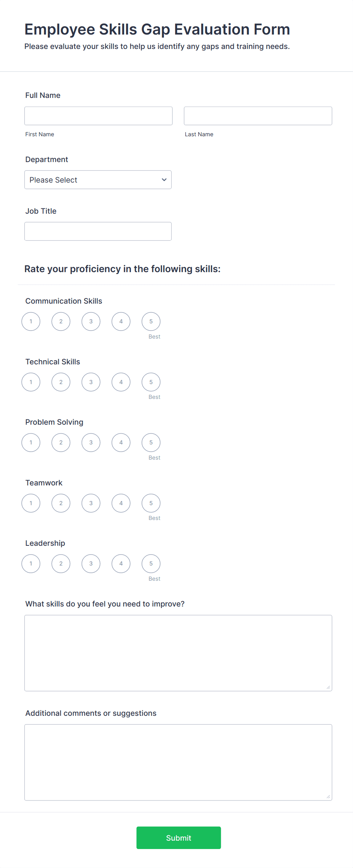The image size is (353, 868).
Task: Rate Leadership as 3
Action: click(x=91, y=564)
